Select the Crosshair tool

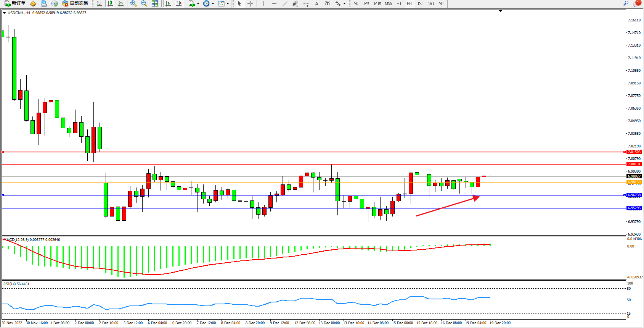pos(250,3)
